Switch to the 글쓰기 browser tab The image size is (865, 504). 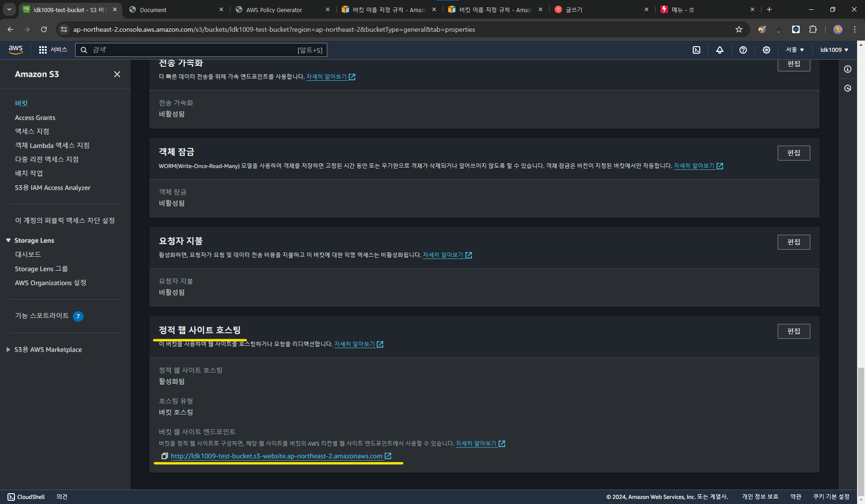[602, 10]
